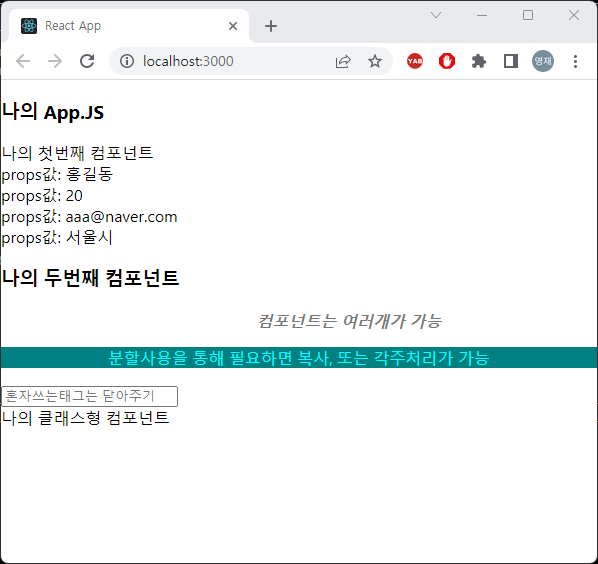Open a new tab with plus button
The height and width of the screenshot is (564, 598).
tap(271, 26)
